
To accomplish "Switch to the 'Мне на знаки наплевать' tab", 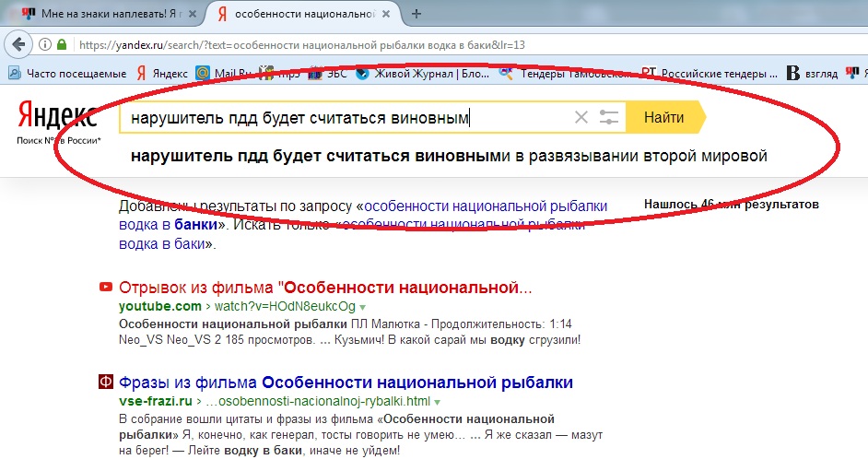I will (x=108, y=14).
